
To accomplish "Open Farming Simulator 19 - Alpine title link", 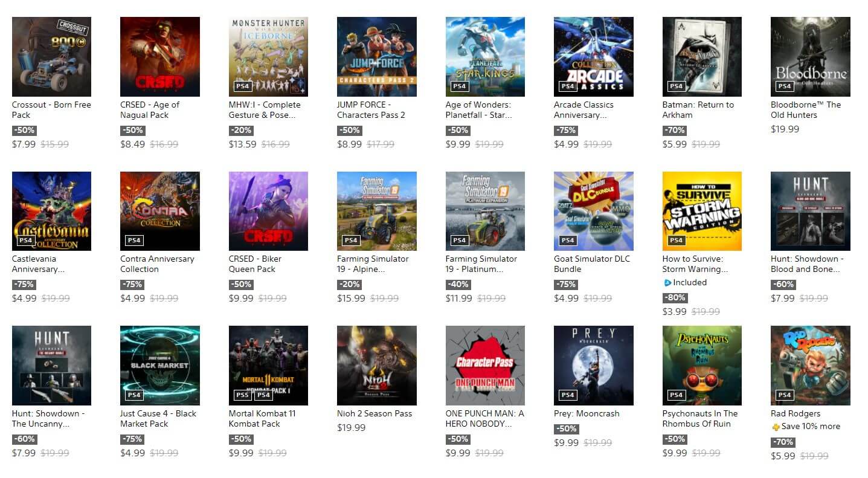I will pyautogui.click(x=373, y=264).
